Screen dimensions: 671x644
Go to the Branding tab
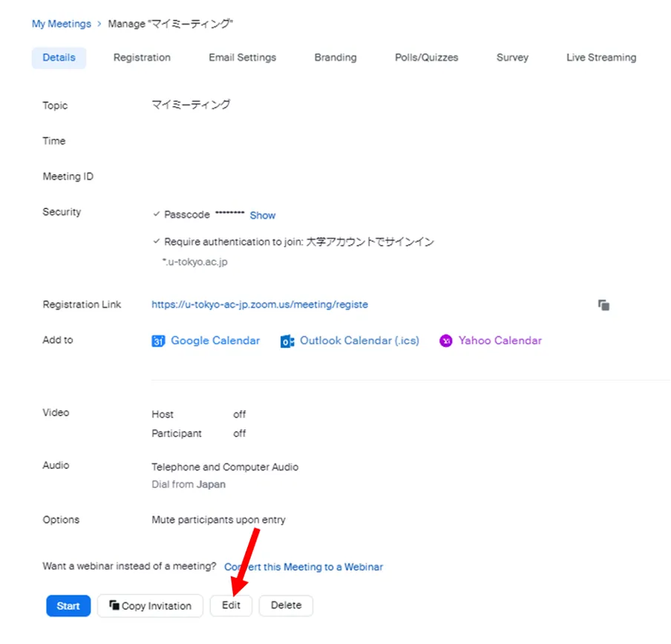pos(335,58)
